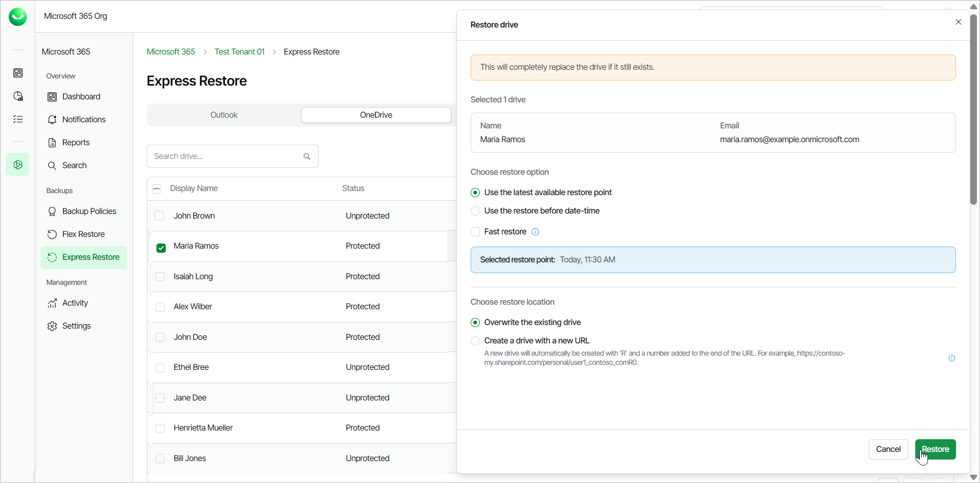The width and height of the screenshot is (980, 483).
Task: Click the Test Tenant 01 breadcrumb link
Action: (240, 52)
